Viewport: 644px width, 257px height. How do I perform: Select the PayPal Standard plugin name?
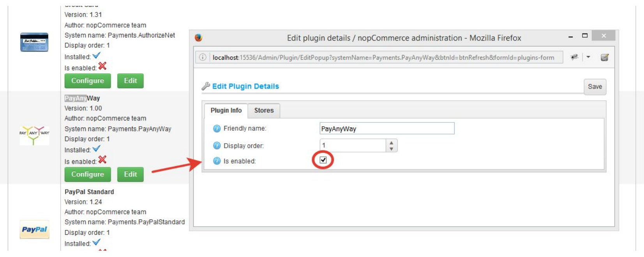(89, 192)
